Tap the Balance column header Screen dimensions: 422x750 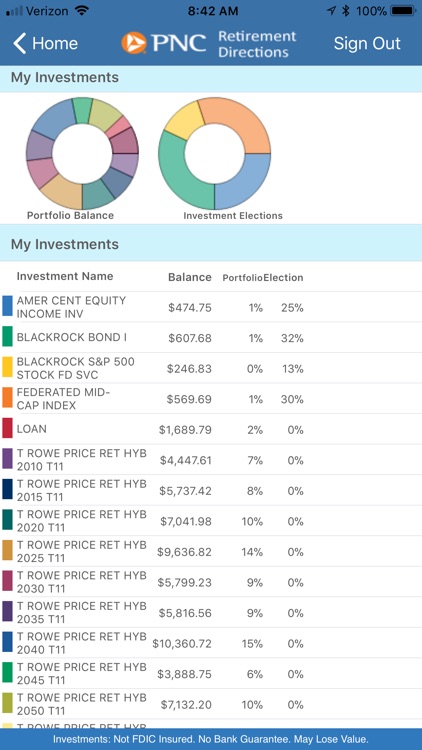pos(189,277)
